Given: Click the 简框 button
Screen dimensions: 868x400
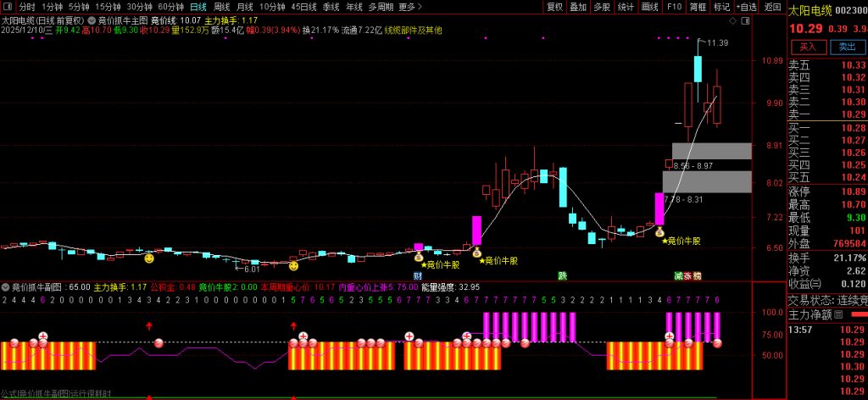Looking at the screenshot, I should pyautogui.click(x=698, y=7).
